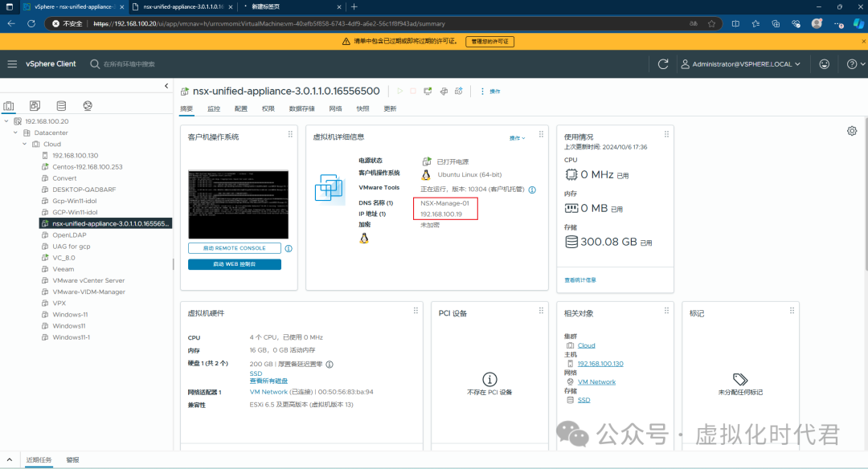Click the search magnifier icon in header
The width and height of the screenshot is (868, 469).
coord(95,64)
